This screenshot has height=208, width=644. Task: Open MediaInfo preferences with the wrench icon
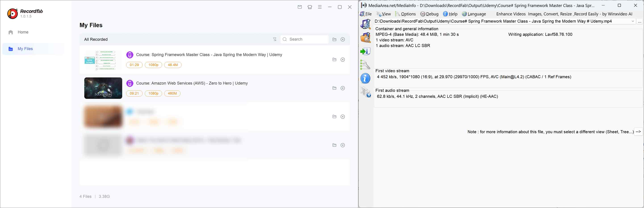pyautogui.click(x=365, y=65)
